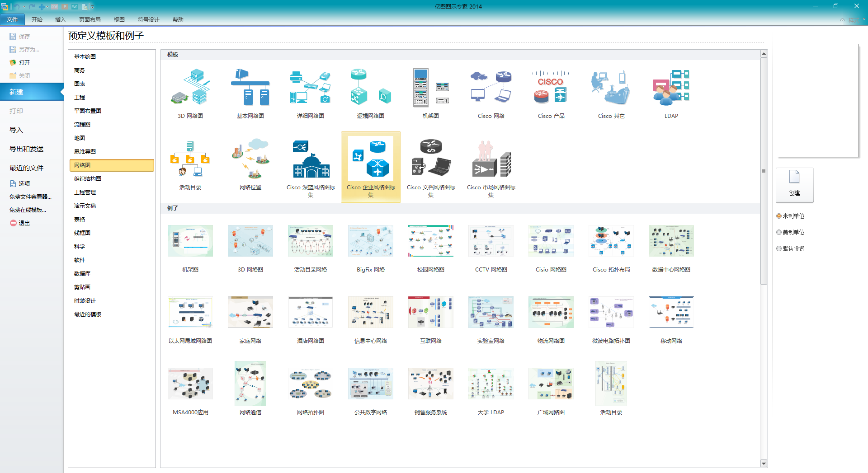The height and width of the screenshot is (473, 868).
Task: Select Cisco 深蓝风格图标集 template
Action: click(310, 168)
